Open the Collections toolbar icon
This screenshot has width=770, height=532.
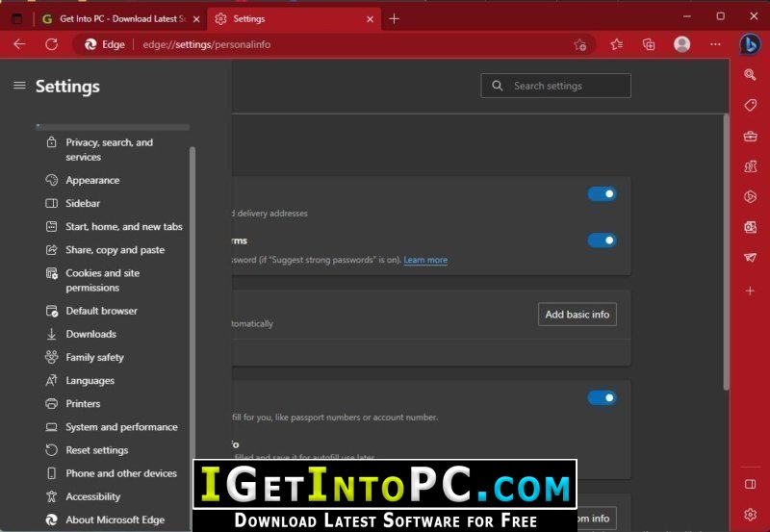tap(649, 44)
